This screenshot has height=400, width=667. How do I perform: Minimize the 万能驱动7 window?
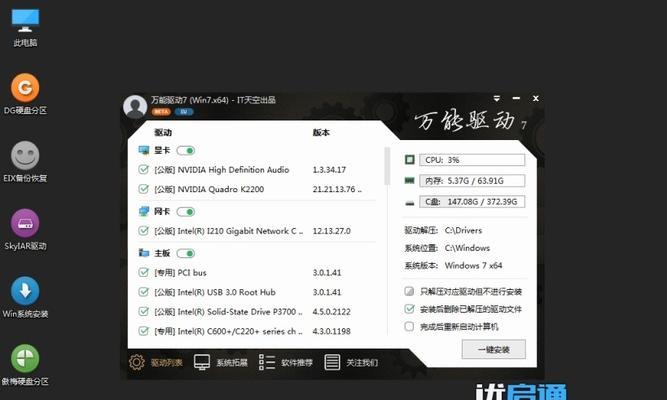516,98
